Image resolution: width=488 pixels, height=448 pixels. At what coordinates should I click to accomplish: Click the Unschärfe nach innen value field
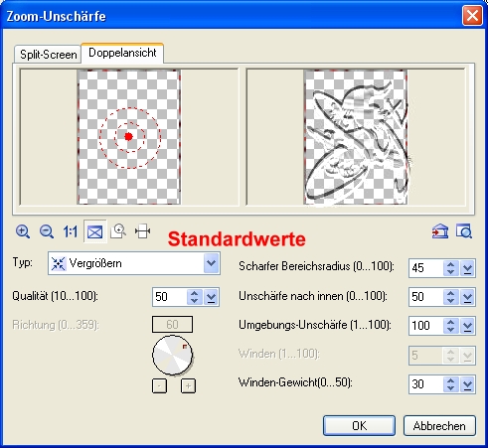click(426, 296)
